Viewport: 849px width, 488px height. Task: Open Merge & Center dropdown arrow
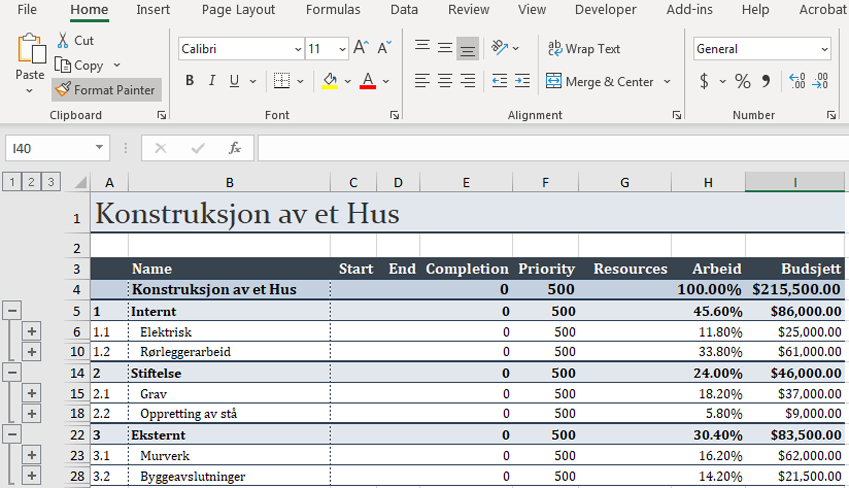pyautogui.click(x=667, y=82)
